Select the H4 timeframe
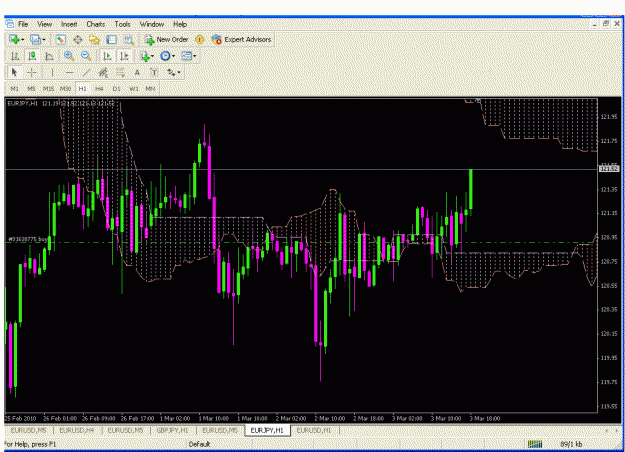This screenshot has width=625, height=452. pyautogui.click(x=99, y=88)
